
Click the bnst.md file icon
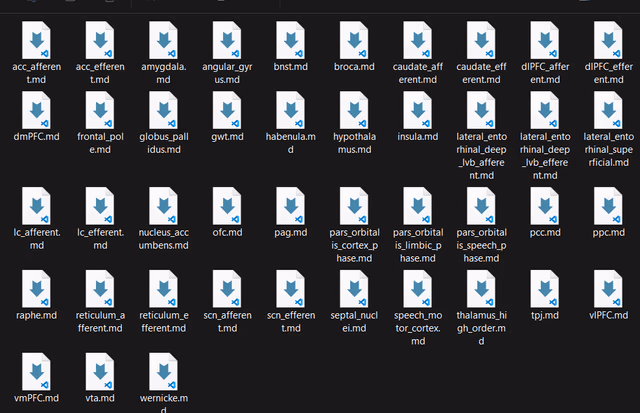291,40
